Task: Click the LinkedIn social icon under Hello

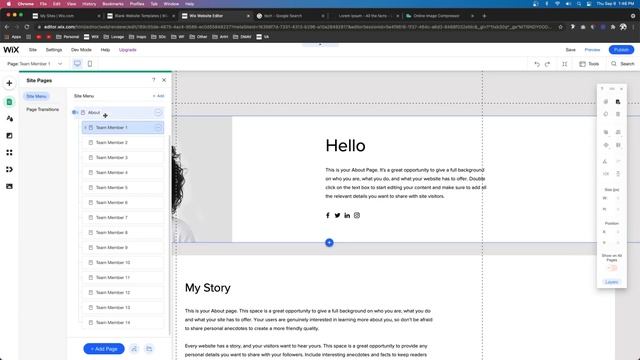Action: tap(347, 216)
